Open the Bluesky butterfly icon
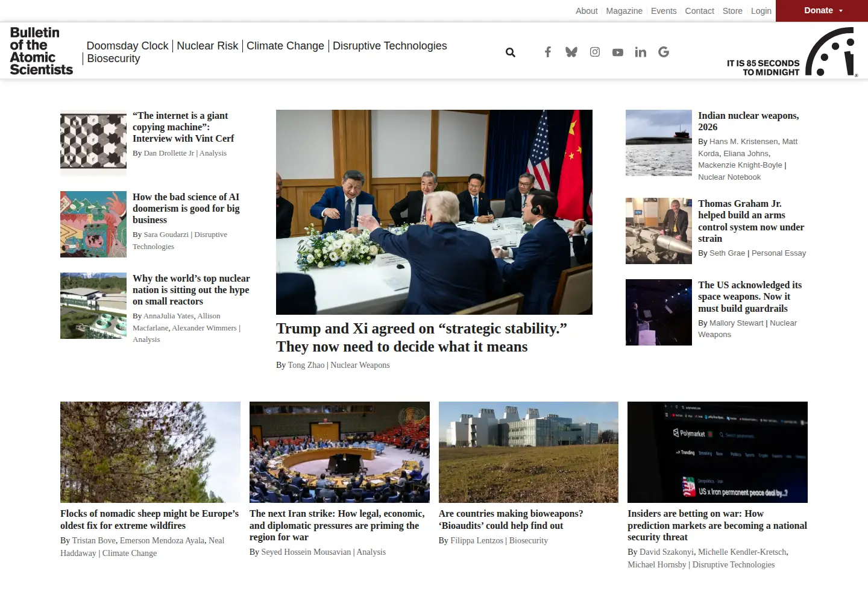868x603 pixels. click(571, 52)
